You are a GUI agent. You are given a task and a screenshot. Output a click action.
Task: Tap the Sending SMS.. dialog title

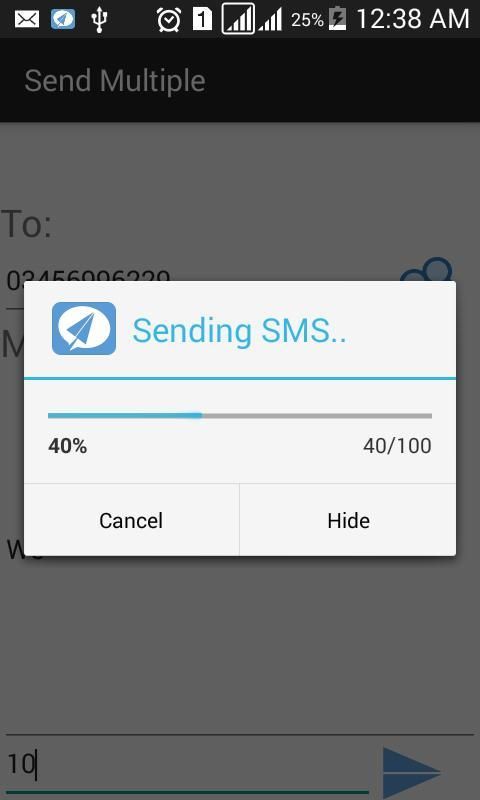[239, 330]
